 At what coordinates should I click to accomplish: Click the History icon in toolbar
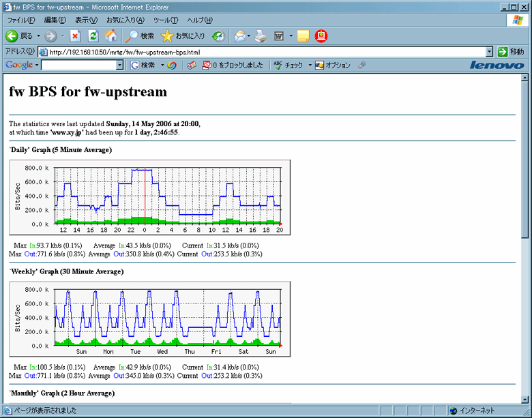coord(218,35)
